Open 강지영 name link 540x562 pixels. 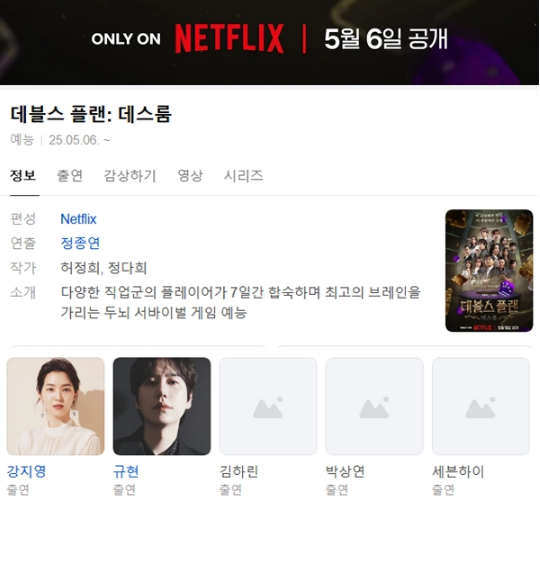coord(27,472)
